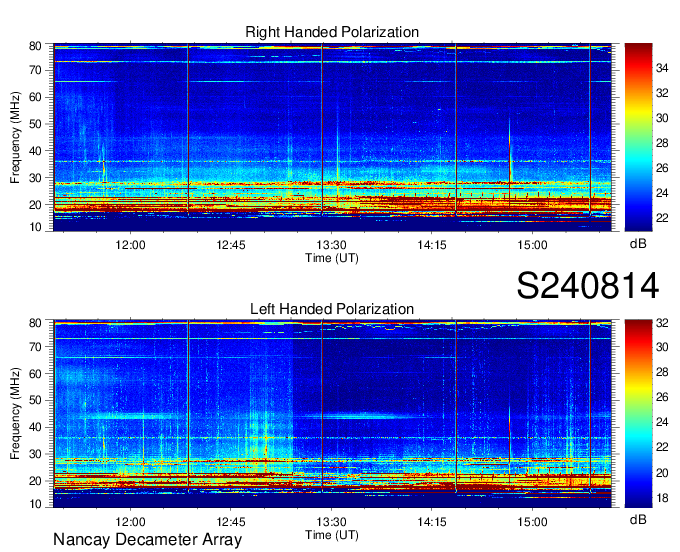Click the Right Handed spectrogram image
This screenshot has width=680, height=552.
(x=332, y=137)
